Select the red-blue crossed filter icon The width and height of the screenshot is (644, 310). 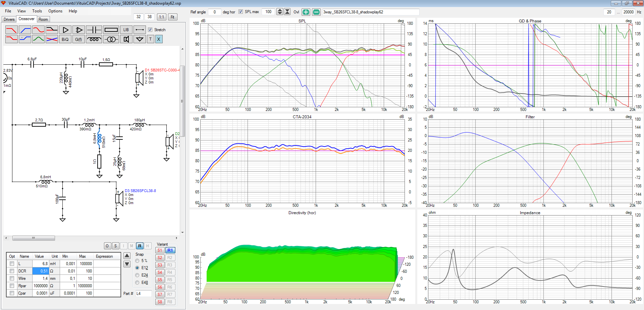click(x=52, y=39)
